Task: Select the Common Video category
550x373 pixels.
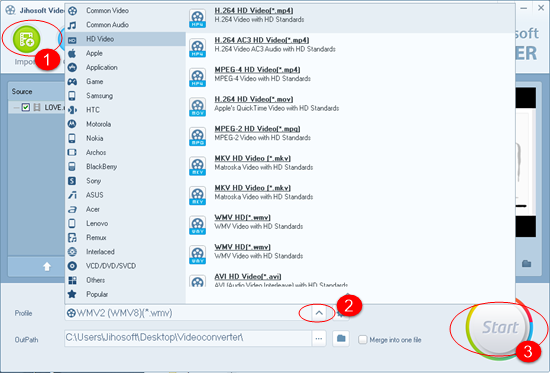Action: (125, 11)
